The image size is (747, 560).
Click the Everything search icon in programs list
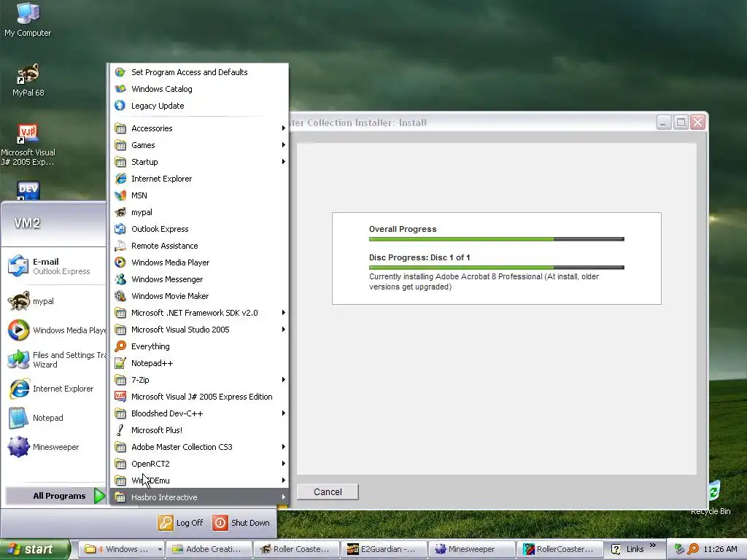click(x=120, y=346)
